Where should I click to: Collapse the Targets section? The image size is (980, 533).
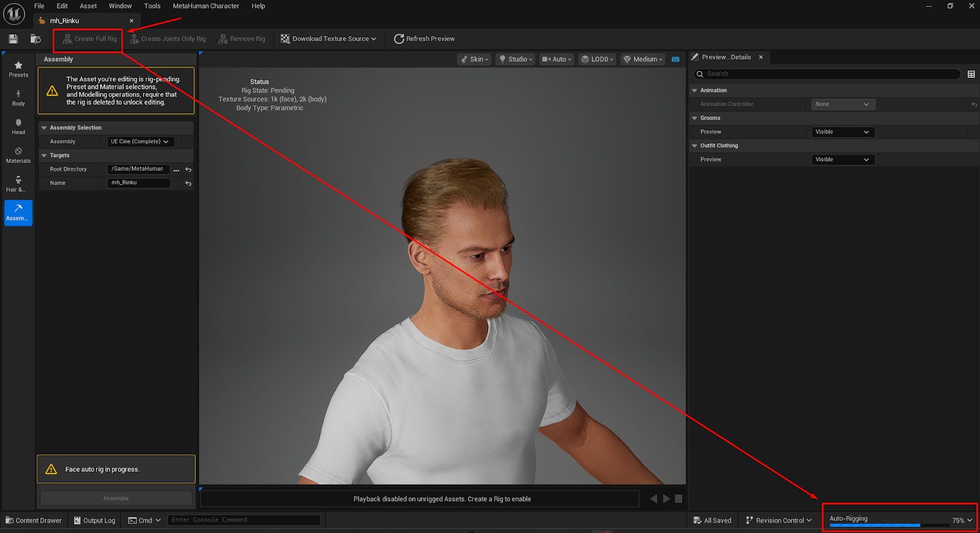pyautogui.click(x=44, y=156)
